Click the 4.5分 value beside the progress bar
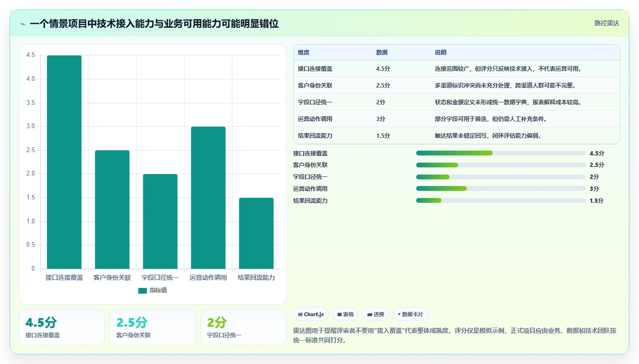Screen dimensions: 639x364 coord(597,154)
